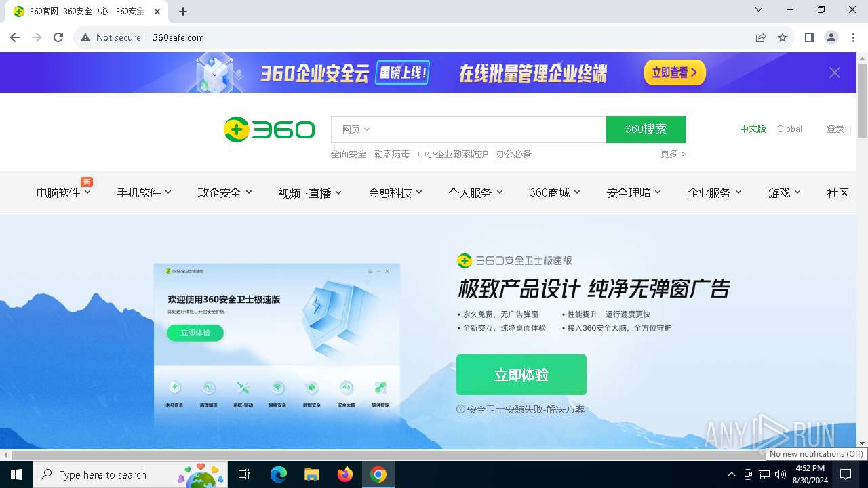Image resolution: width=868 pixels, height=488 pixels.
Task: Show hidden system tray icons
Action: (x=731, y=474)
